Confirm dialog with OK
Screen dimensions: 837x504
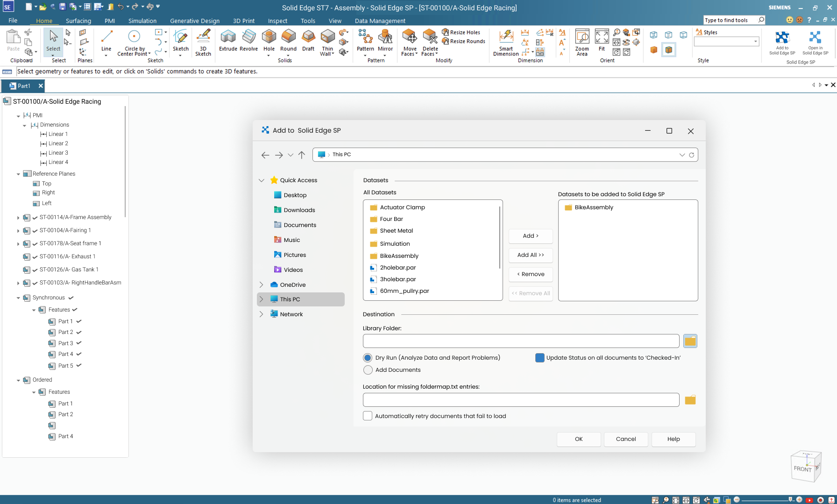(x=579, y=439)
